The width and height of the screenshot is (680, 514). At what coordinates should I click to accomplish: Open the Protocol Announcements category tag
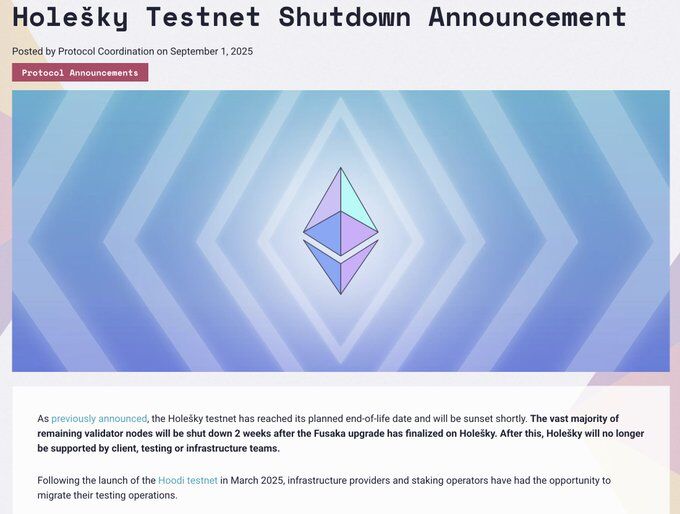[x=80, y=72]
